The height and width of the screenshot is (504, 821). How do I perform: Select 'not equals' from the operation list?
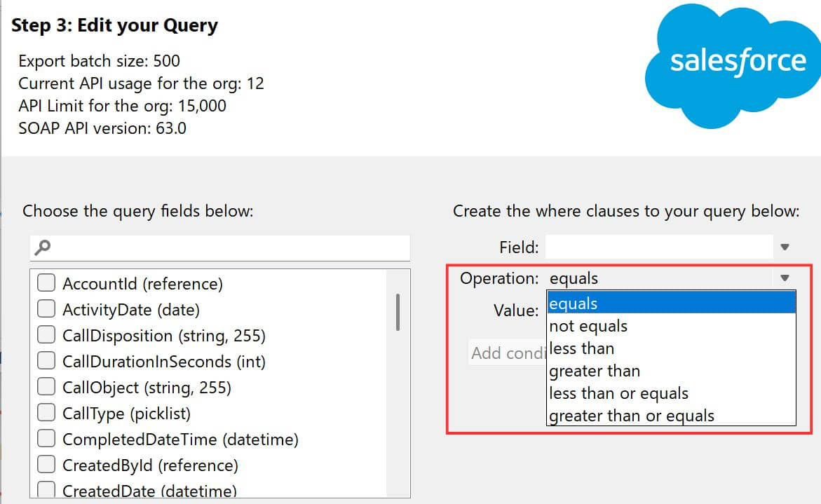(x=588, y=325)
